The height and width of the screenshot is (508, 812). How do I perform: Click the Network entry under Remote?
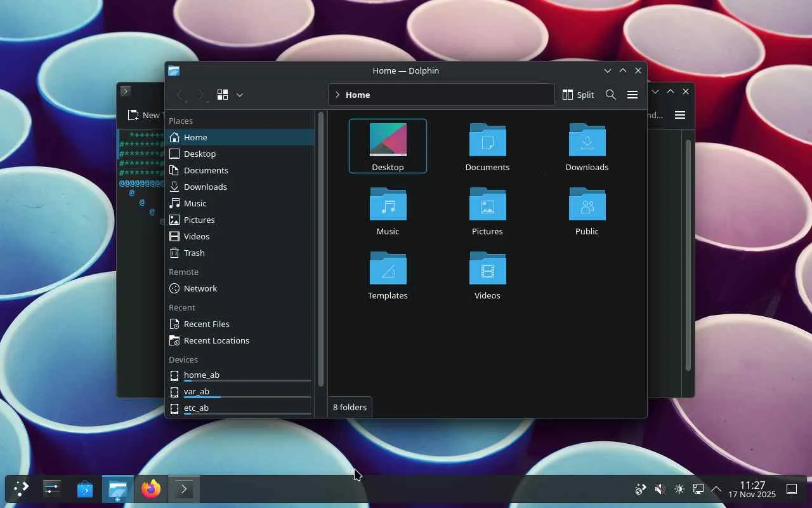click(x=200, y=288)
